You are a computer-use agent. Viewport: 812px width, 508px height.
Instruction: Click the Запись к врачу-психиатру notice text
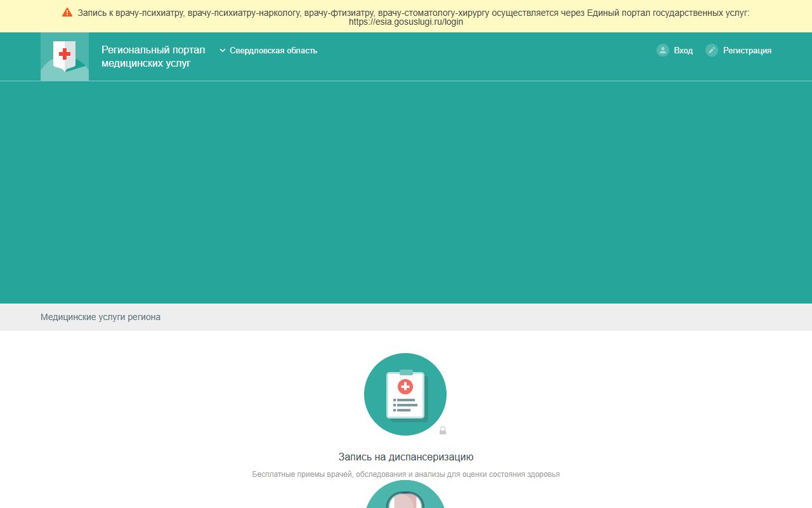[x=414, y=13]
